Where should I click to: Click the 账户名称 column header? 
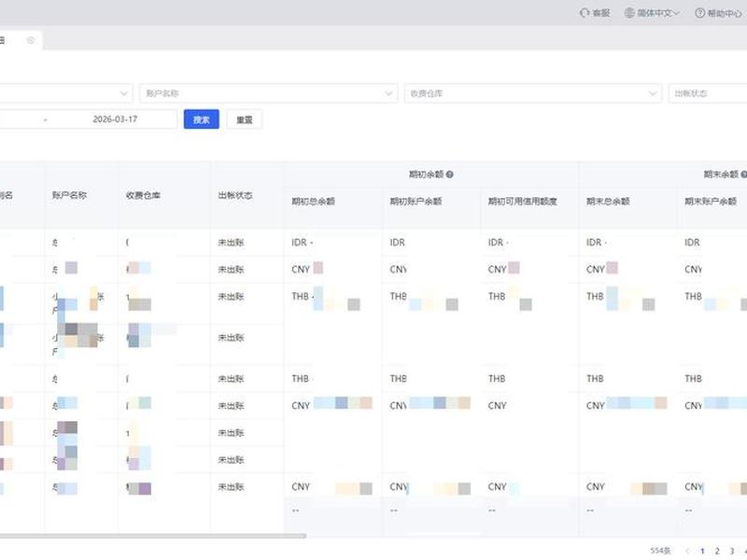tap(69, 195)
